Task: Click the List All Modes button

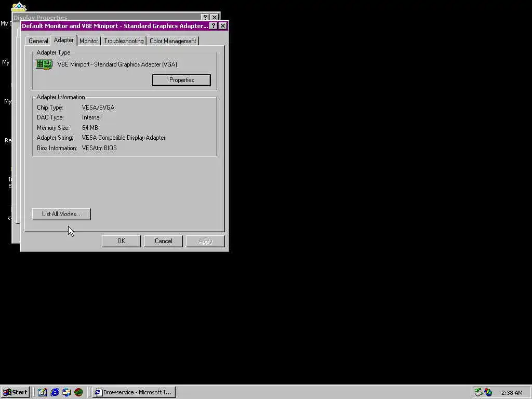Action: pos(61,214)
